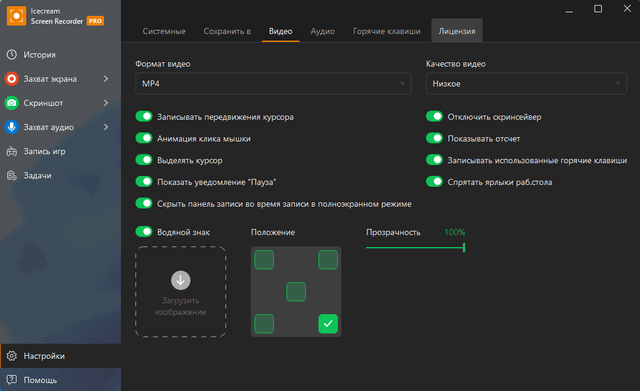Open the Формат видео MP4 dropdown
This screenshot has width=640, height=391.
pyautogui.click(x=273, y=84)
